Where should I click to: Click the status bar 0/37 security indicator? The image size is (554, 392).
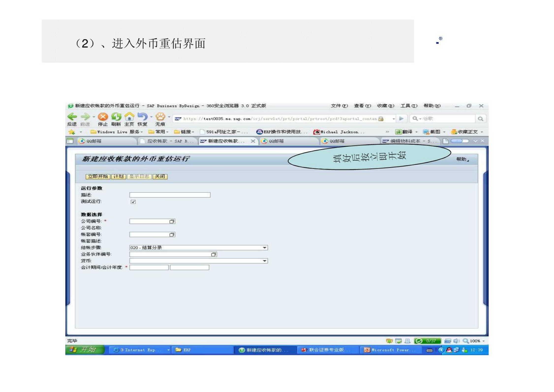coord(427,341)
